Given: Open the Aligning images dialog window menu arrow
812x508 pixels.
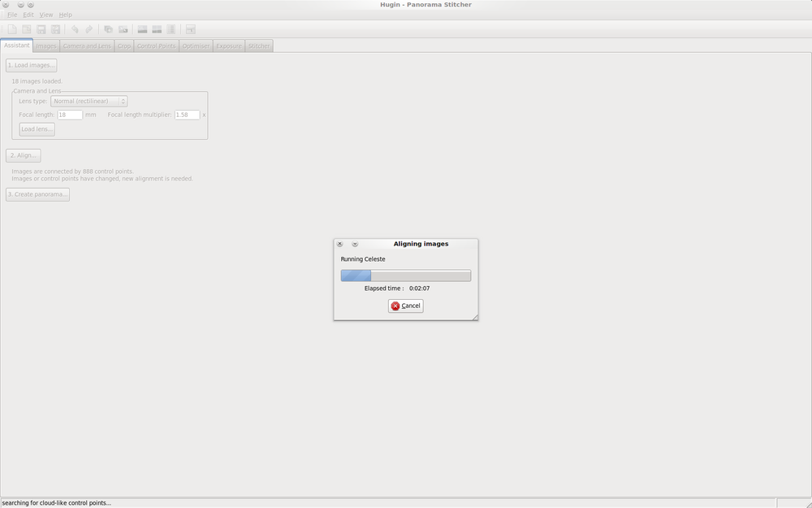Looking at the screenshot, I should [x=355, y=244].
